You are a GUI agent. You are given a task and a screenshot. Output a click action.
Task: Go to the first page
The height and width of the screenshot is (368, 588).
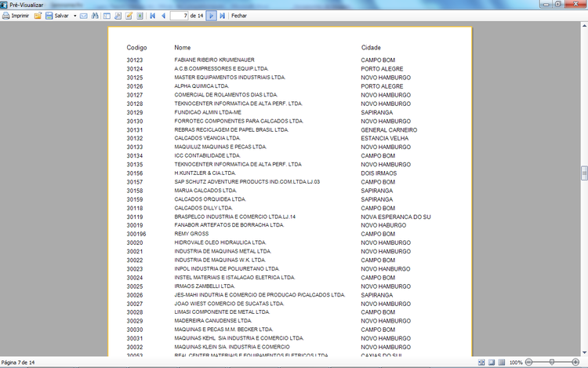click(153, 16)
